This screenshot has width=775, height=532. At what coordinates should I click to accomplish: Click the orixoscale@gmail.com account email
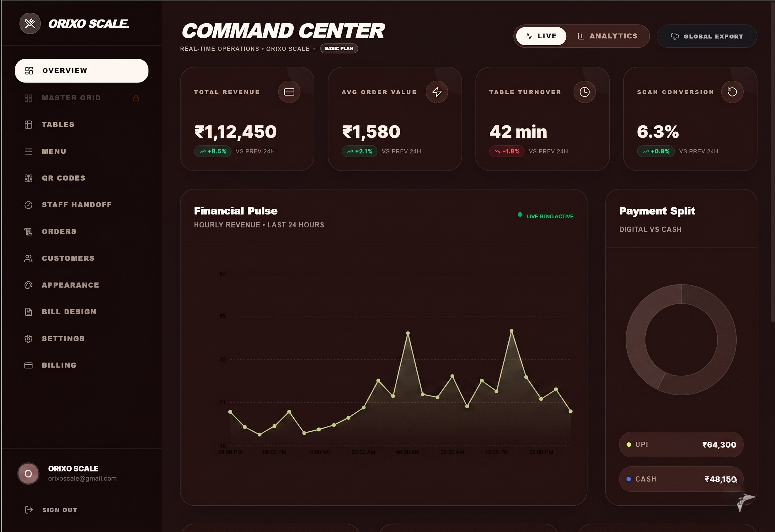pyautogui.click(x=83, y=478)
